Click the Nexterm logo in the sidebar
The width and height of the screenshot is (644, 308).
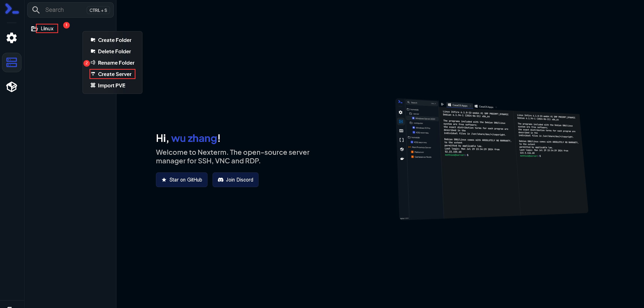12,9
